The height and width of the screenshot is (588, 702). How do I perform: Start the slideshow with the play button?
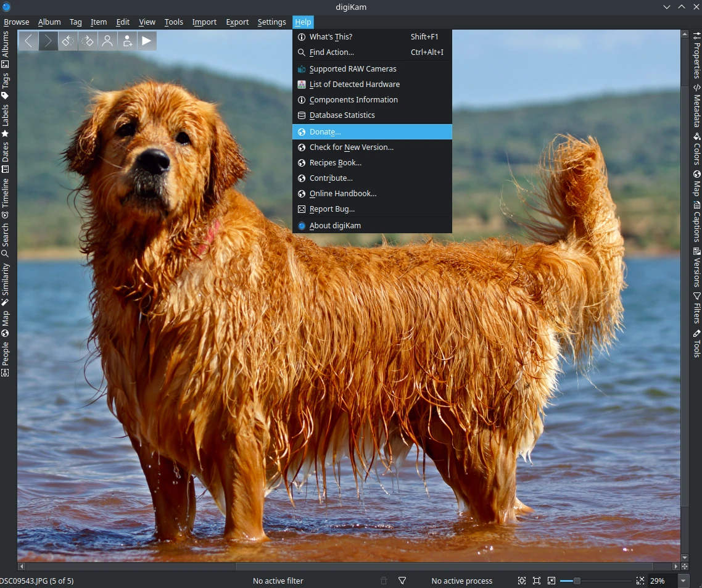146,41
